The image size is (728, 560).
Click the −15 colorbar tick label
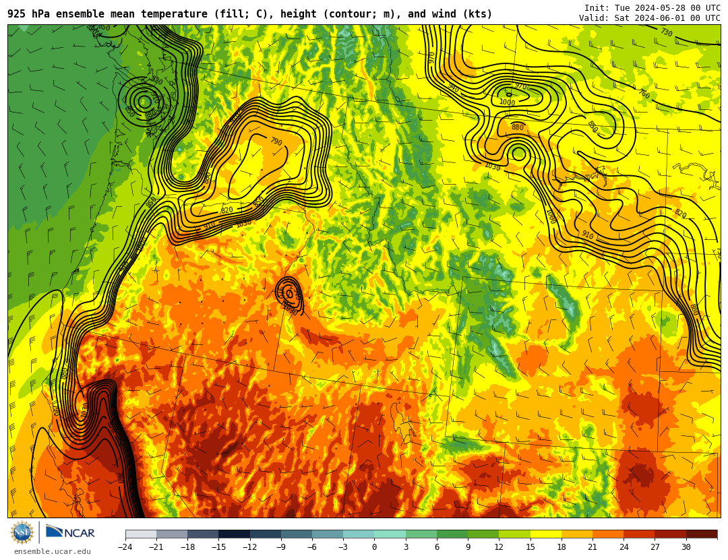click(218, 547)
